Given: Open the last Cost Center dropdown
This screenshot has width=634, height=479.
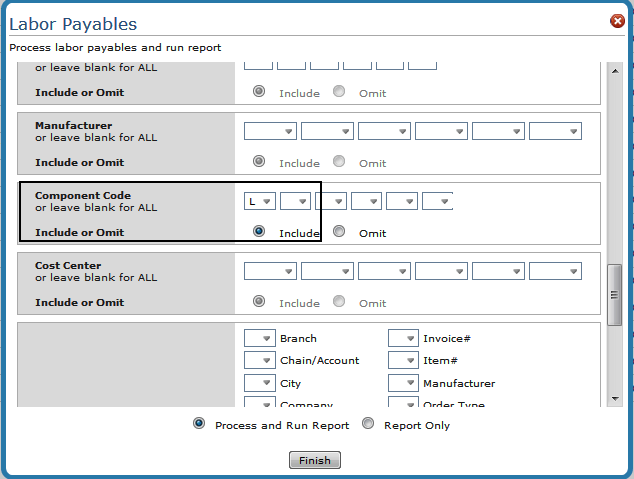Looking at the screenshot, I should 555,271.
